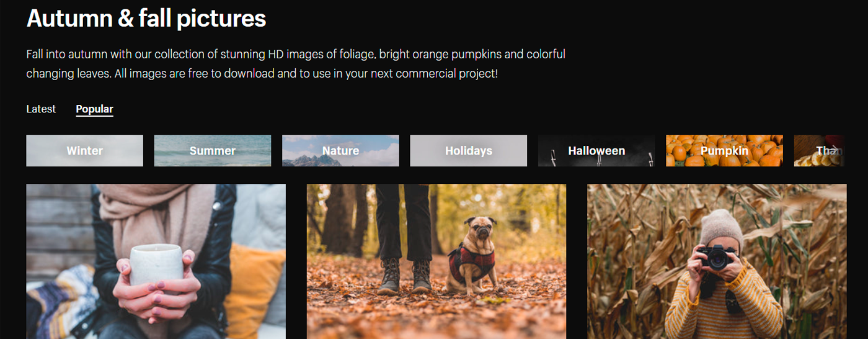The image size is (868, 339).
Task: Open the Summer category tile
Action: 213,151
